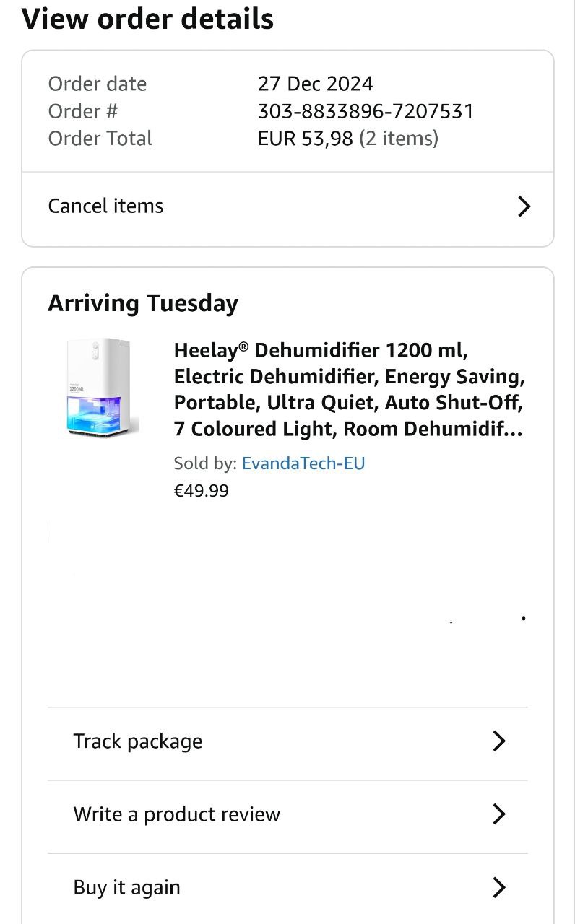Click the Sold by: label
This screenshot has width=575, height=924.
click(x=205, y=463)
